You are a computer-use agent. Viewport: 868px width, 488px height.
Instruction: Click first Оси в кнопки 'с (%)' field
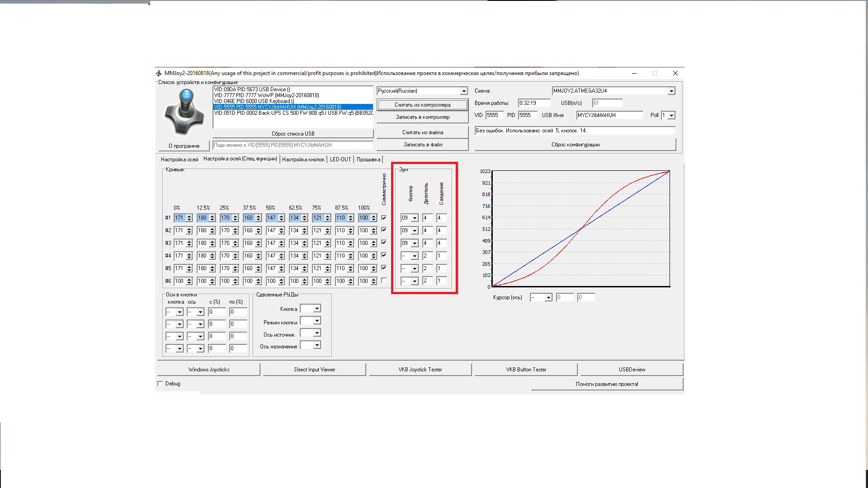(x=217, y=312)
